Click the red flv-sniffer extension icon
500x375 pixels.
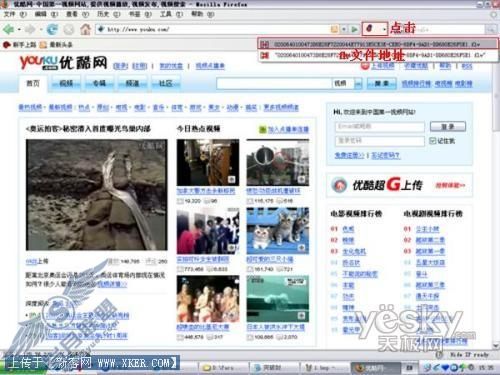[369, 29]
